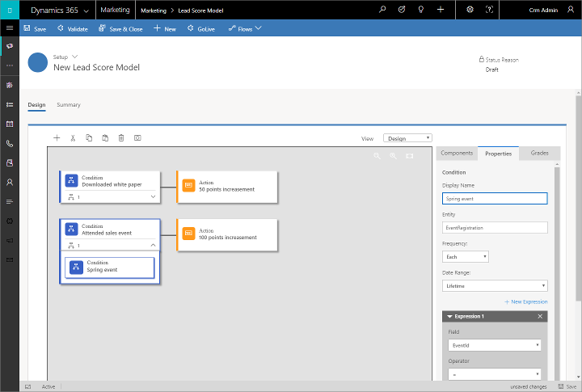Viewport: 582px width, 392px height.
Task: Click the Active status text in footer
Action: tap(48, 386)
